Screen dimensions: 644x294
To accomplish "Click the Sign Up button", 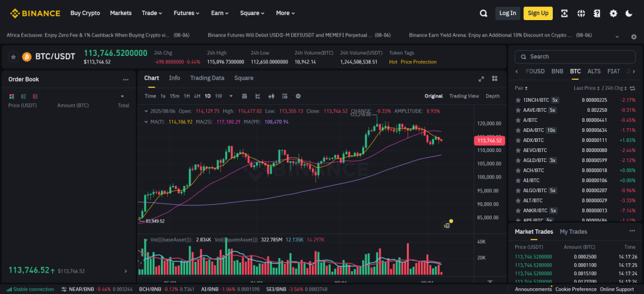I will point(538,13).
